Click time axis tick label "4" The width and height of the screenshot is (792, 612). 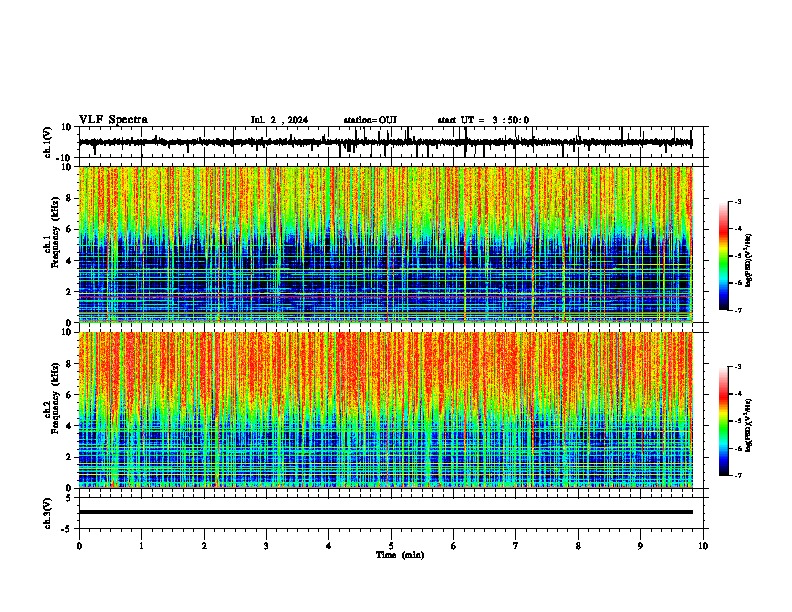pos(329,546)
